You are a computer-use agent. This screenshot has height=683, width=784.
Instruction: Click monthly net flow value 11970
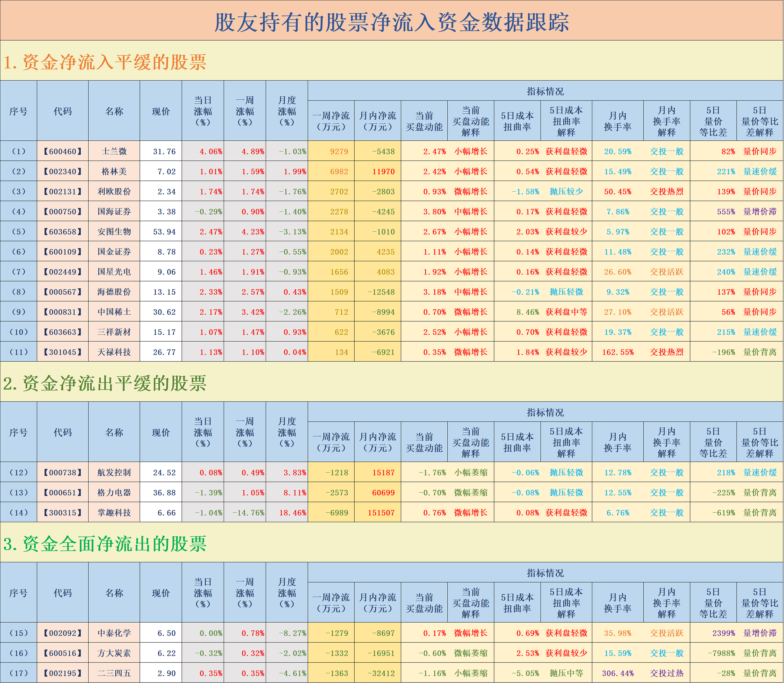click(383, 172)
